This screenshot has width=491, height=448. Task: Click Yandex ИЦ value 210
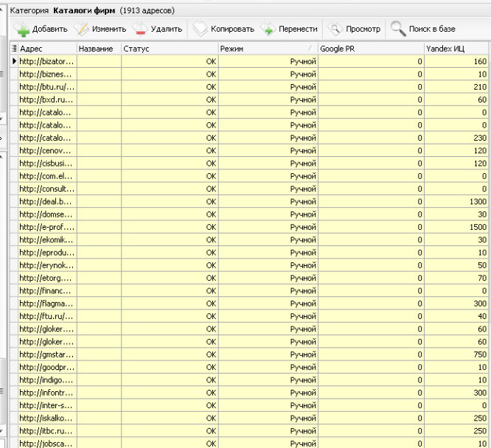point(480,87)
